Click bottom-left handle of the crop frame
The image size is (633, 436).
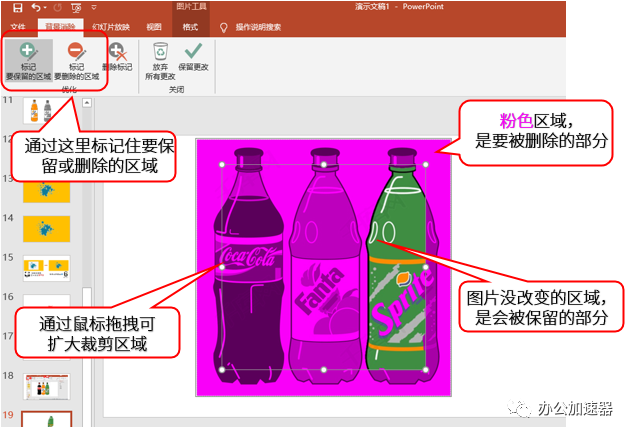tap(222, 369)
